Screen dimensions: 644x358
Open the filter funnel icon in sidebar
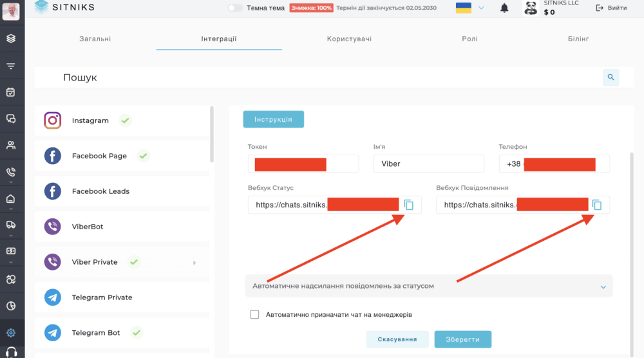pyautogui.click(x=11, y=66)
